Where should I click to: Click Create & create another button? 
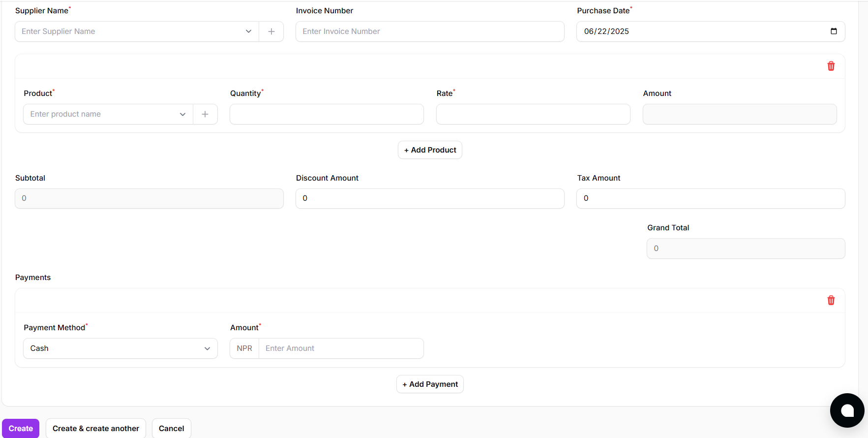[x=96, y=428]
